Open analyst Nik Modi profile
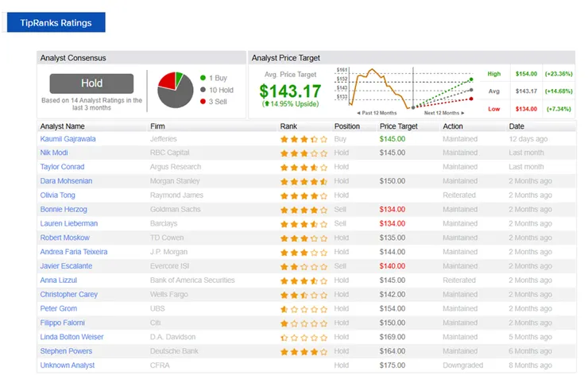588x383 pixels. (x=54, y=153)
